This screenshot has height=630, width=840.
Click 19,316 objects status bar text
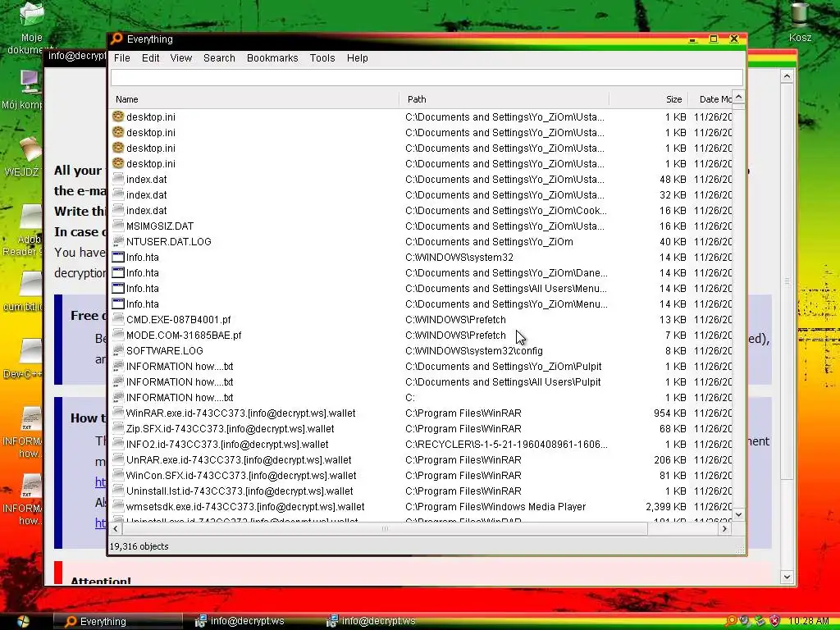pyautogui.click(x=139, y=546)
